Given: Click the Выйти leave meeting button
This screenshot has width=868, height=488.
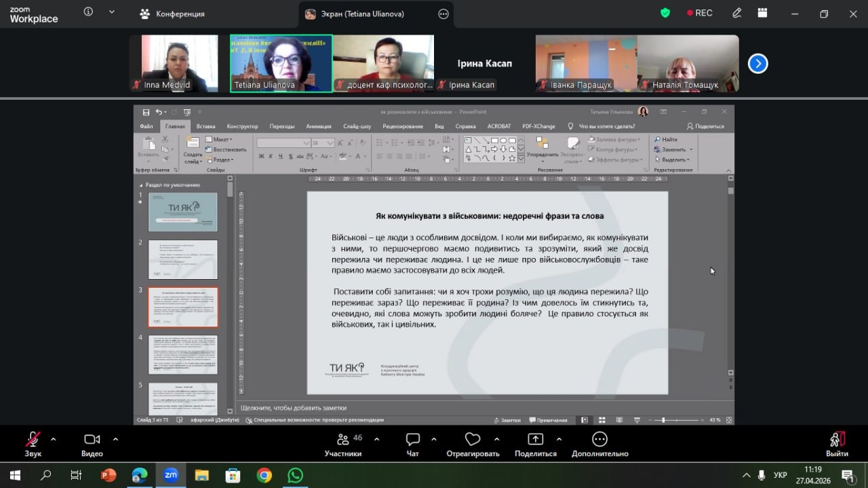Looking at the screenshot, I should coord(837,443).
